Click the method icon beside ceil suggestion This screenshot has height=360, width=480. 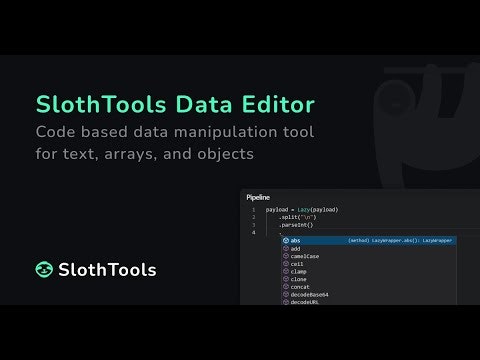pyautogui.click(x=286, y=264)
